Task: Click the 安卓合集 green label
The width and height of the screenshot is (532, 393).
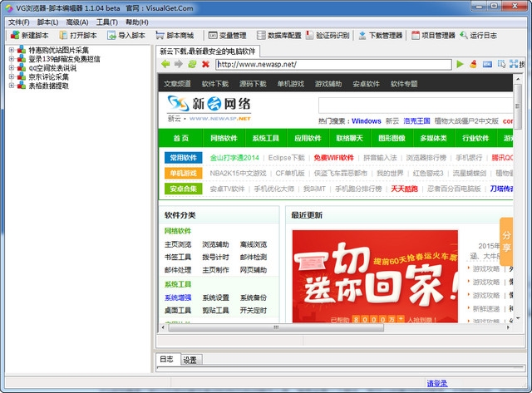Action: 183,189
